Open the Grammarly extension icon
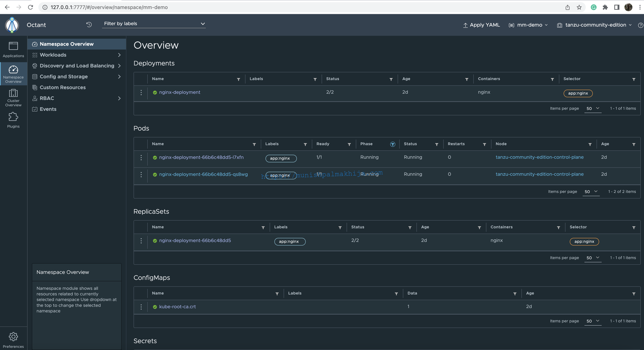 (x=594, y=7)
